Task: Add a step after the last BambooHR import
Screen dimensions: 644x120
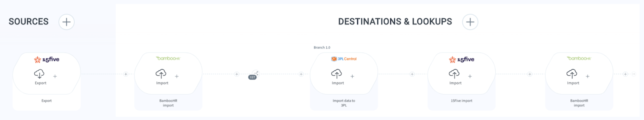Action: (625, 74)
